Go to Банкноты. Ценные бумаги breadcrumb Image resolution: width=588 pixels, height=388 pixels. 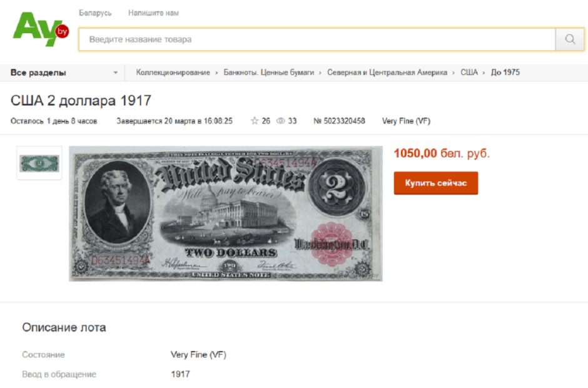269,73
